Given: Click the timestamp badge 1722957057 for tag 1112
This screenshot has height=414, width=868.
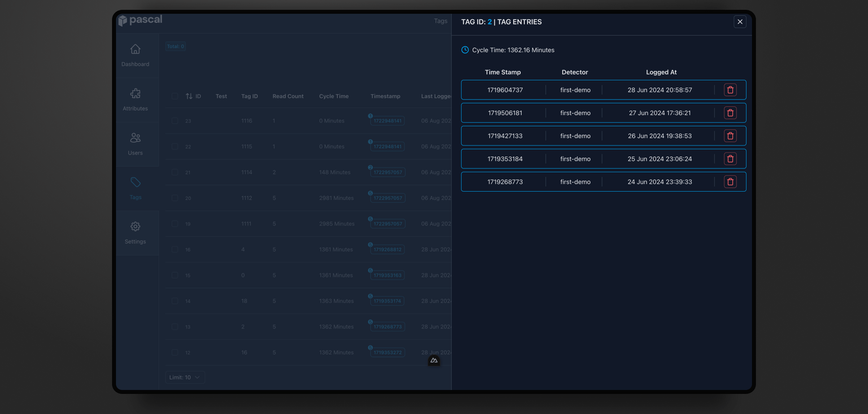Looking at the screenshot, I should [388, 198].
